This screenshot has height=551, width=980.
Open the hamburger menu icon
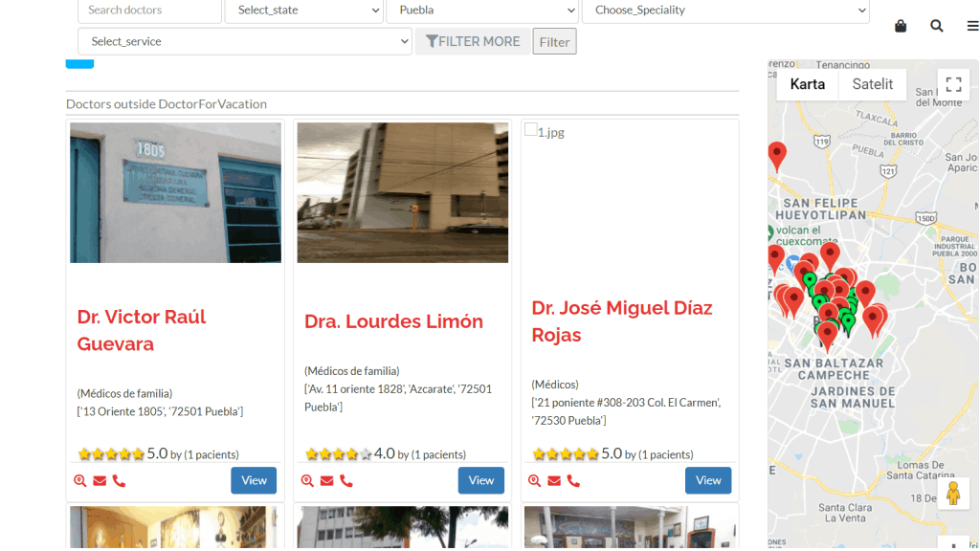click(972, 26)
